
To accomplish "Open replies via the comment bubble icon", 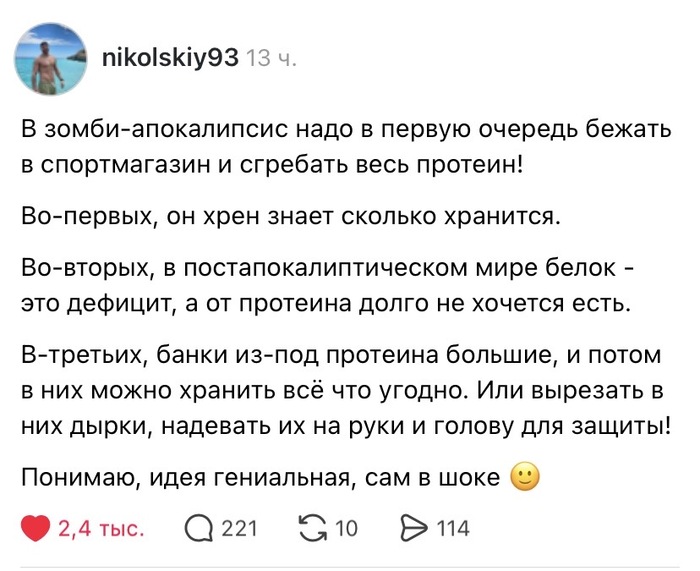I will point(199,529).
